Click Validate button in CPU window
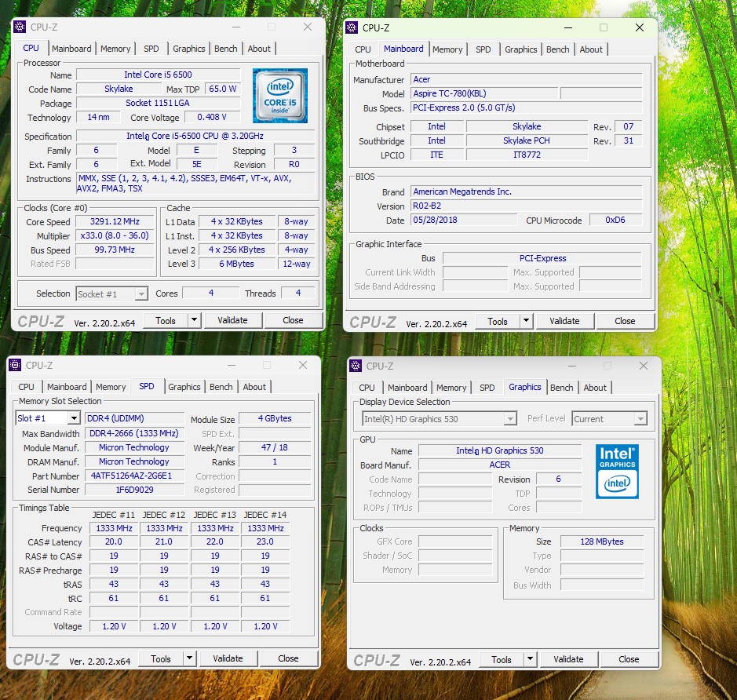The width and height of the screenshot is (737, 700). [232, 320]
